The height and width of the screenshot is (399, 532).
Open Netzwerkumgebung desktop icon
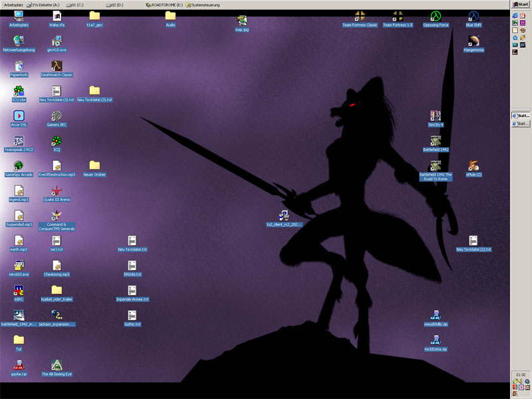pyautogui.click(x=19, y=44)
